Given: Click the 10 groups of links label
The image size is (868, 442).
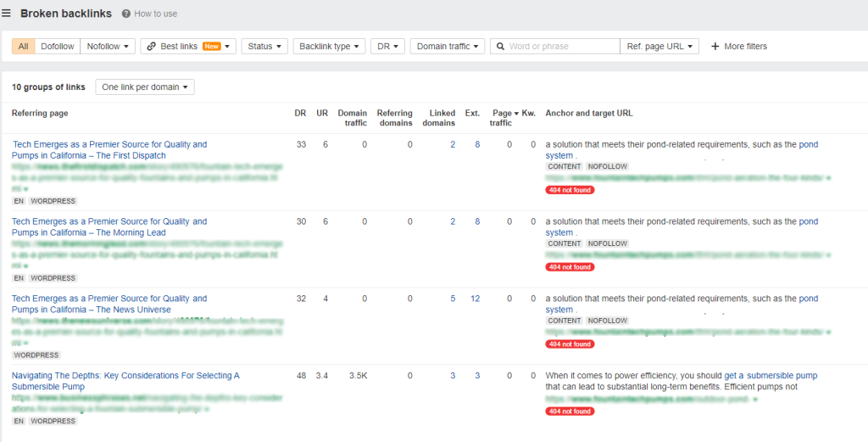Looking at the screenshot, I should (48, 87).
